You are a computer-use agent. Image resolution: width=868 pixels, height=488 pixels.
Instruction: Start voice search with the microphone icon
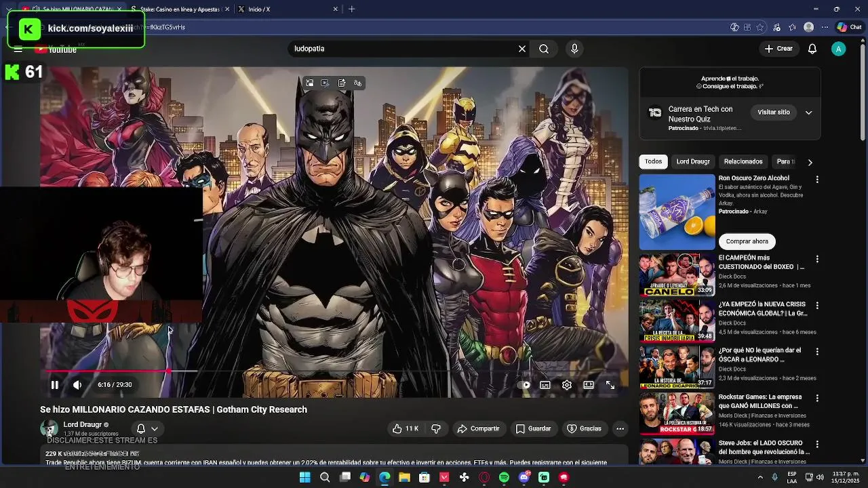pyautogui.click(x=574, y=49)
